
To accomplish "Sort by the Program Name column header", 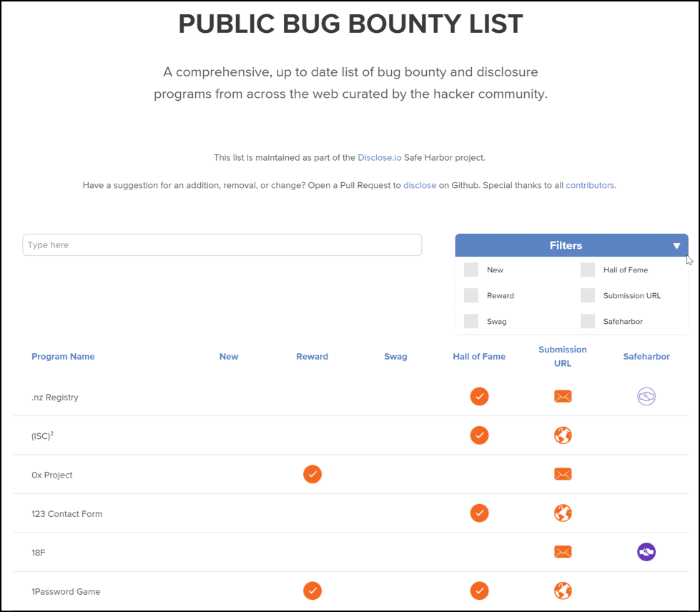I will pos(63,356).
